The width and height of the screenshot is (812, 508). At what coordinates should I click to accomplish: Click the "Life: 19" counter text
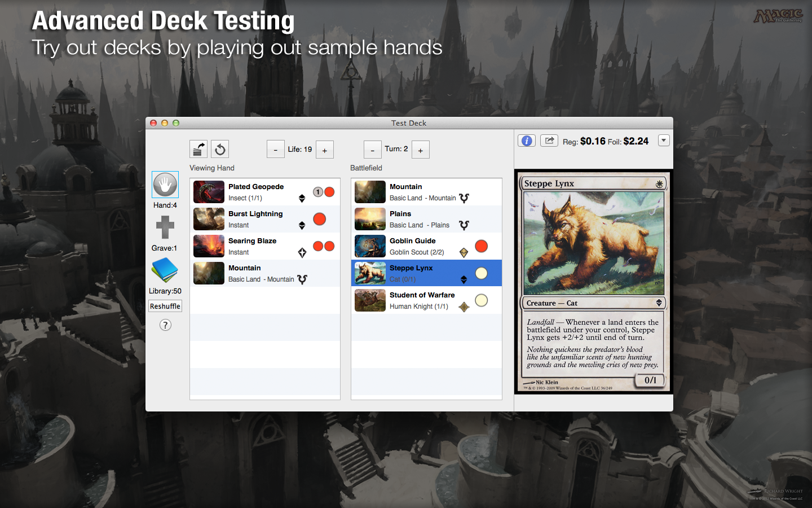point(300,150)
